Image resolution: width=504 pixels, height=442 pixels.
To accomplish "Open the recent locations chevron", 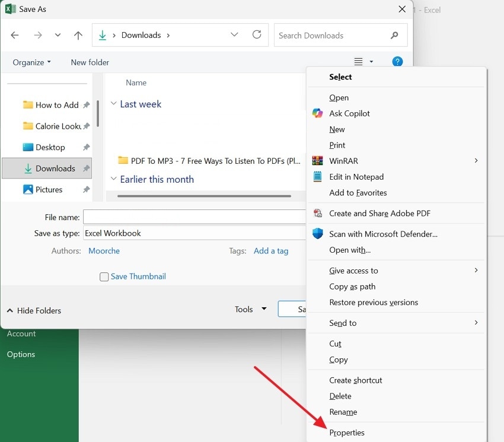I will point(58,35).
